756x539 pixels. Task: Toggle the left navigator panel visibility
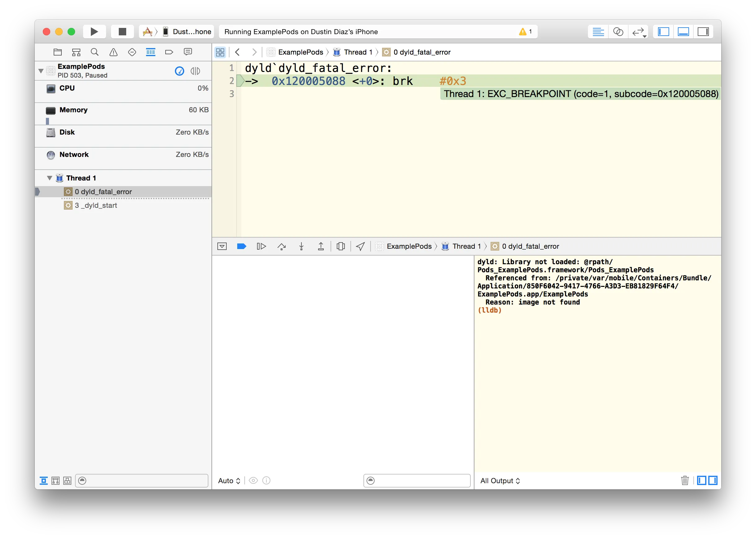click(x=663, y=32)
